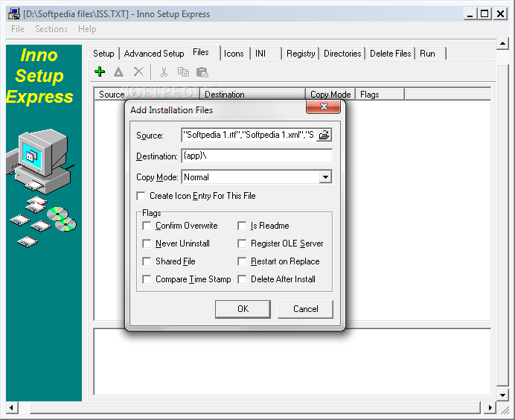
Task: Open the Directories tab
Action: 342,54
